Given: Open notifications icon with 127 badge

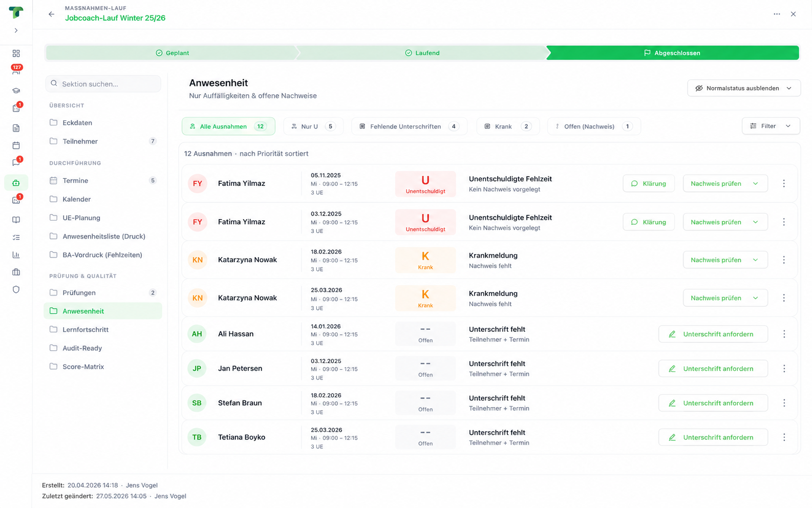Looking at the screenshot, I should point(16,71).
